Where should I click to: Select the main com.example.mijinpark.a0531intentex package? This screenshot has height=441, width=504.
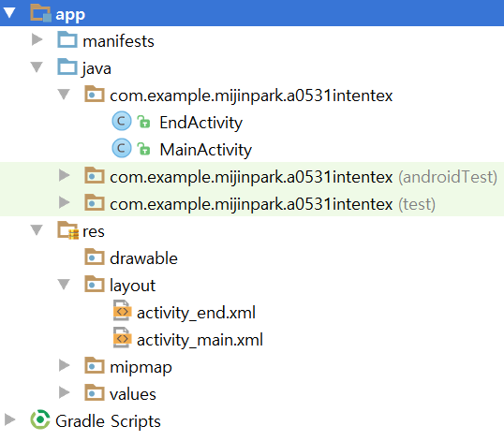[x=251, y=96]
